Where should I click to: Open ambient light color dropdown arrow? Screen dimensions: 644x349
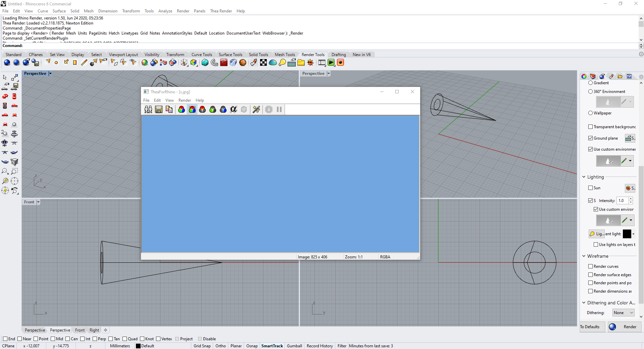pyautogui.click(x=633, y=234)
